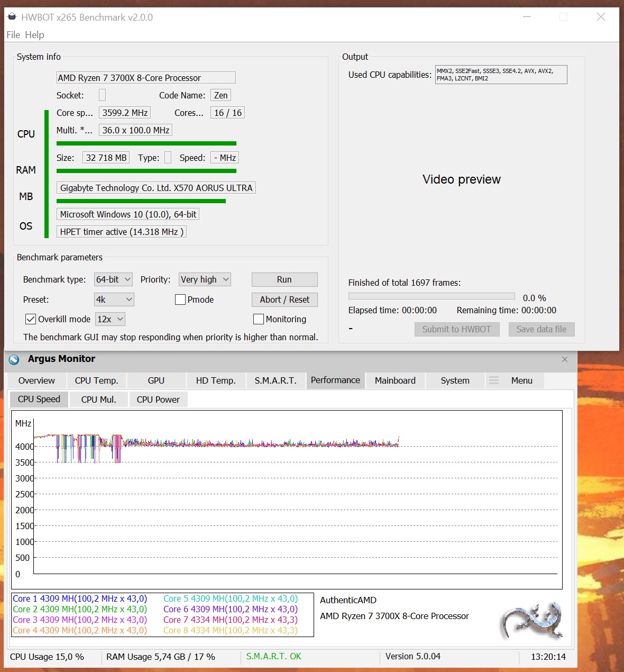Click the Core 3 legend entry

tap(80, 620)
